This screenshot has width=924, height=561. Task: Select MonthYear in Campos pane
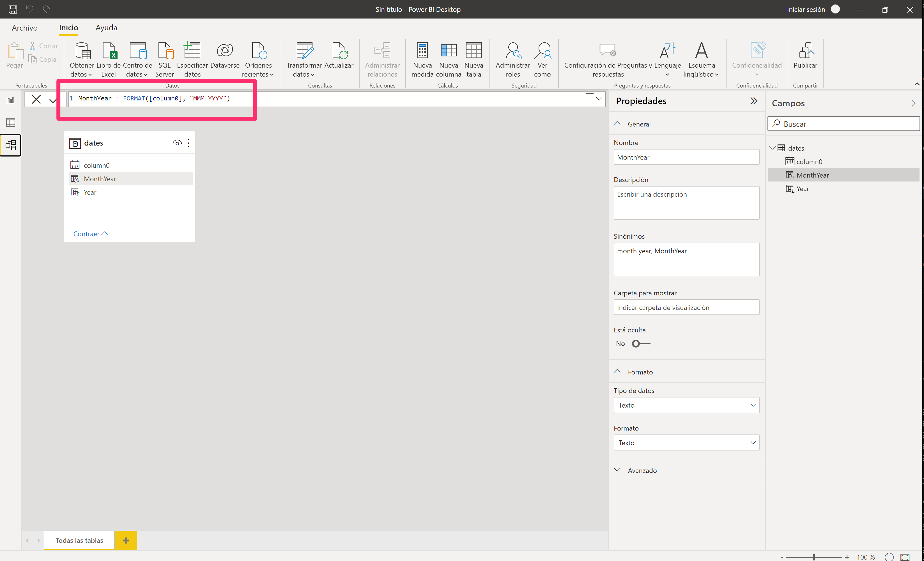843,175
